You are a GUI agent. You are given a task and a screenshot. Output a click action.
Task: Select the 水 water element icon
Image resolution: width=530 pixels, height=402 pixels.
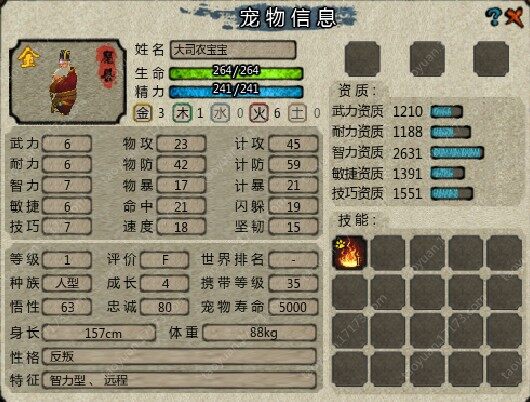click(x=220, y=113)
